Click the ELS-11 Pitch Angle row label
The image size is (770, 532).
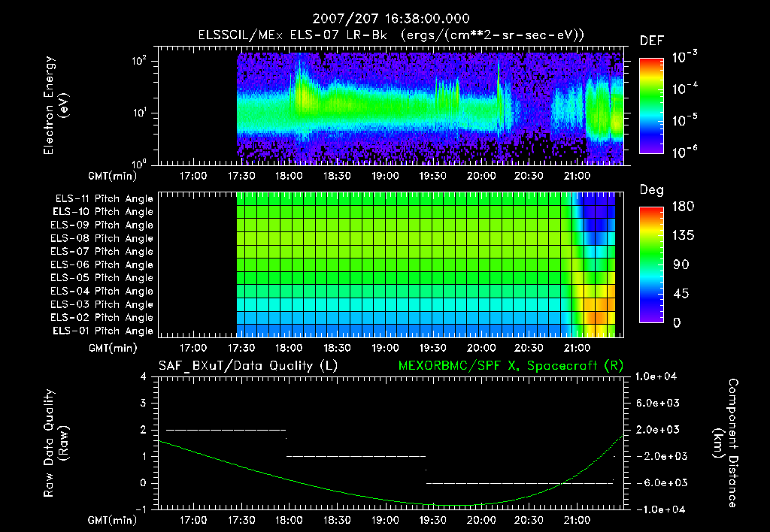pyautogui.click(x=104, y=199)
